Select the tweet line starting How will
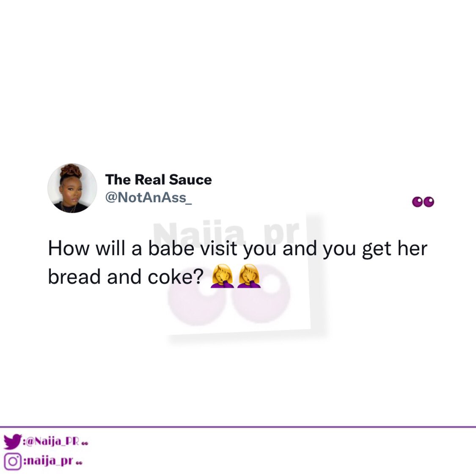The image size is (476, 476). click(x=238, y=249)
